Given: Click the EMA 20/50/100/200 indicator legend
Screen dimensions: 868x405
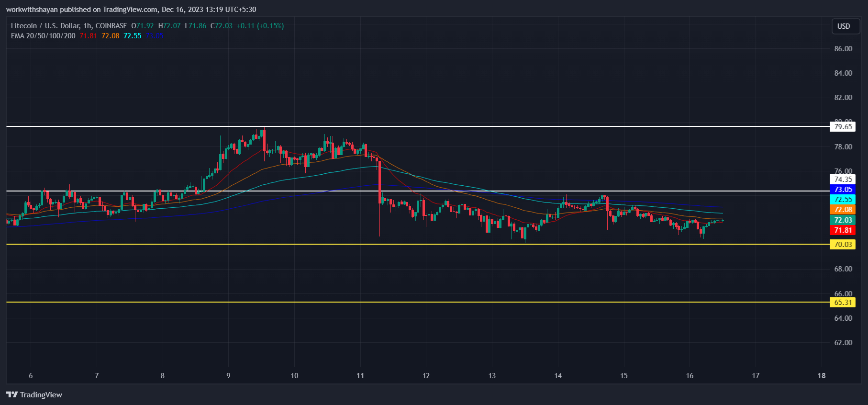Looking at the screenshot, I should pyautogui.click(x=43, y=36).
